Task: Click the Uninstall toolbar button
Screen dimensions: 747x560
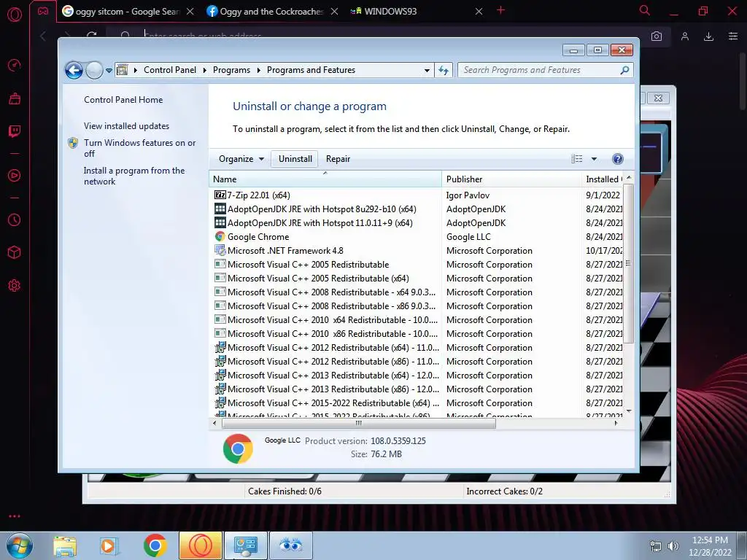Action: [x=295, y=159]
